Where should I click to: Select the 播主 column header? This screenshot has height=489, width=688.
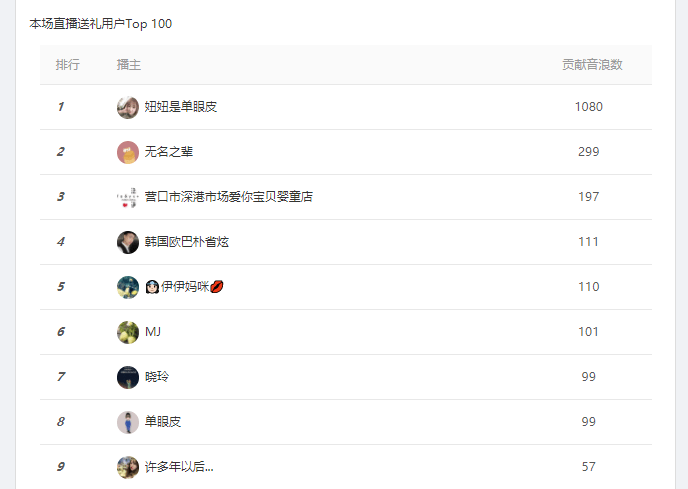pos(129,65)
